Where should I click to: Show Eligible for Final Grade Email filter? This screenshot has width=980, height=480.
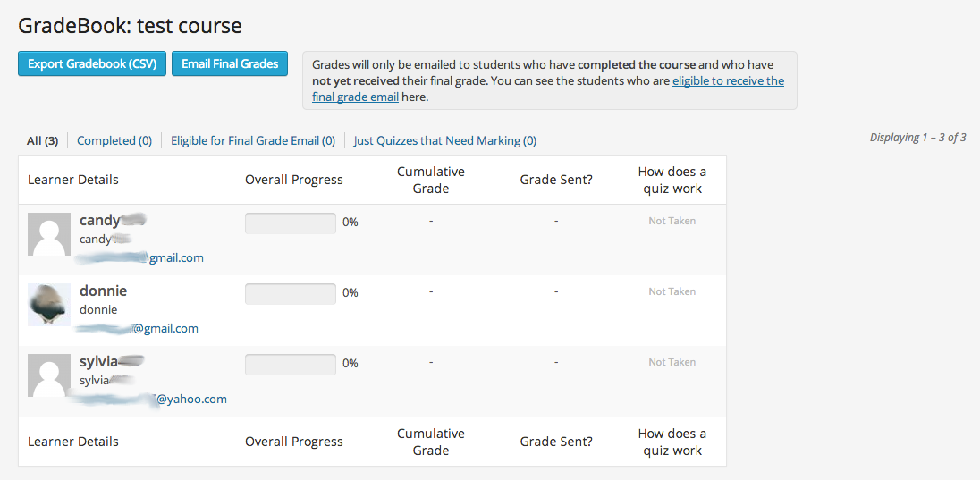pyautogui.click(x=253, y=140)
